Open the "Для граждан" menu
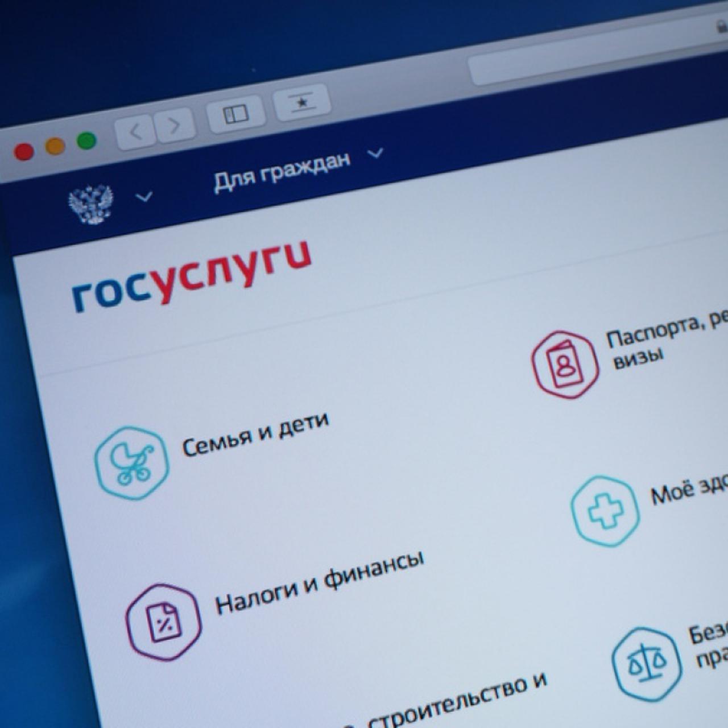728x728 pixels. click(282, 172)
